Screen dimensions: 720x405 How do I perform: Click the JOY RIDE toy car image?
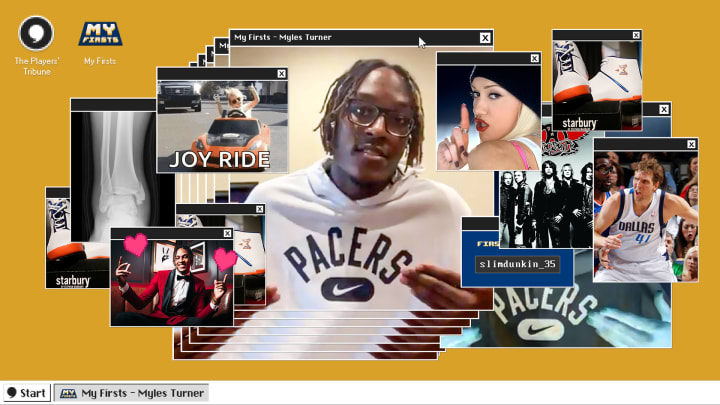(x=223, y=126)
